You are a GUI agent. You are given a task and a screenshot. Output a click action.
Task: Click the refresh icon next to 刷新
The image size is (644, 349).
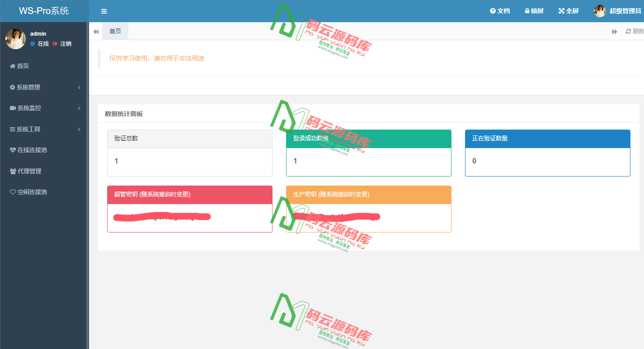pyautogui.click(x=628, y=31)
